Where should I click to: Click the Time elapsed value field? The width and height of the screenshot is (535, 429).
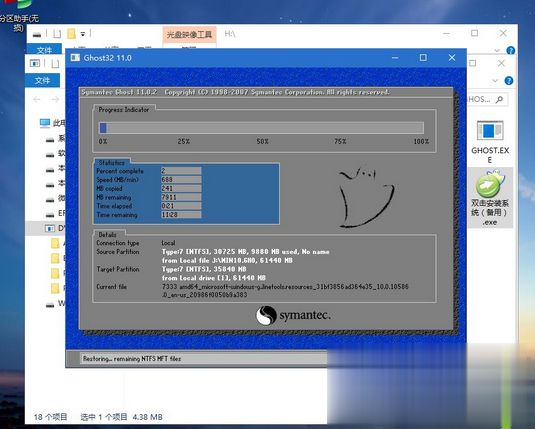tap(181, 206)
